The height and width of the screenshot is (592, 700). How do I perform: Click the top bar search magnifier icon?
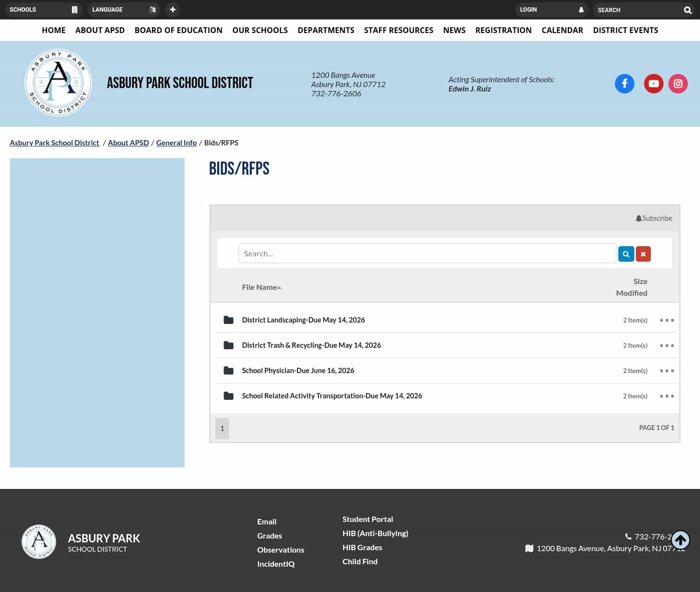click(x=687, y=10)
